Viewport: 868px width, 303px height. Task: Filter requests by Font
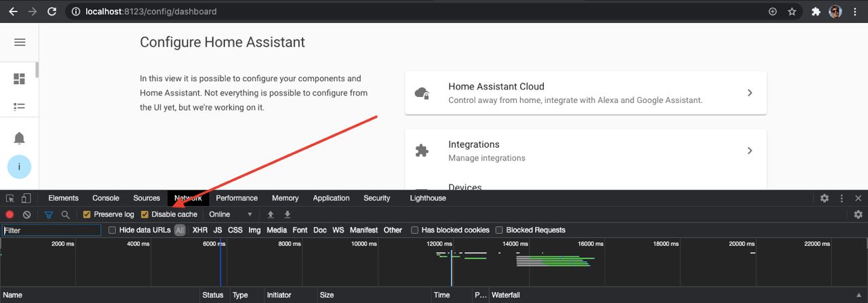[x=300, y=230]
